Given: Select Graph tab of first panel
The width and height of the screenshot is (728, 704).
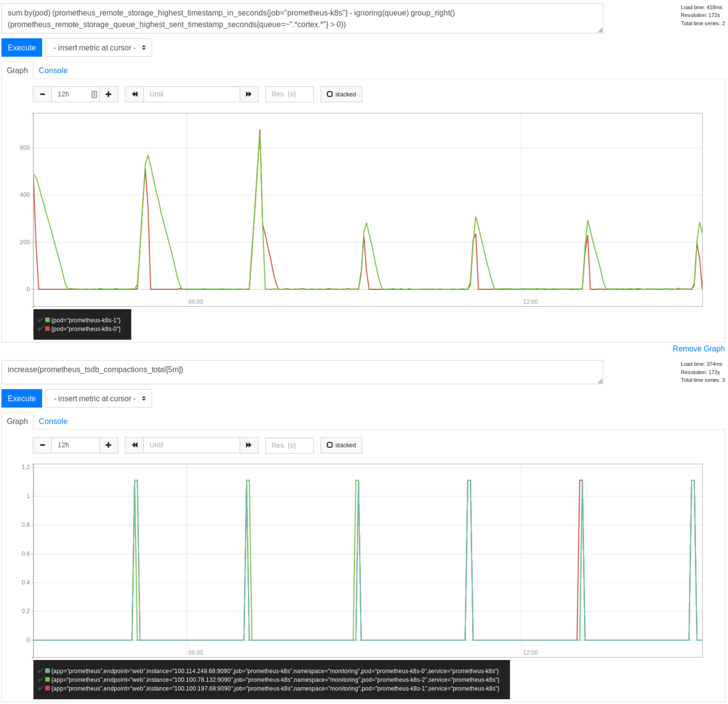Looking at the screenshot, I should pos(17,71).
